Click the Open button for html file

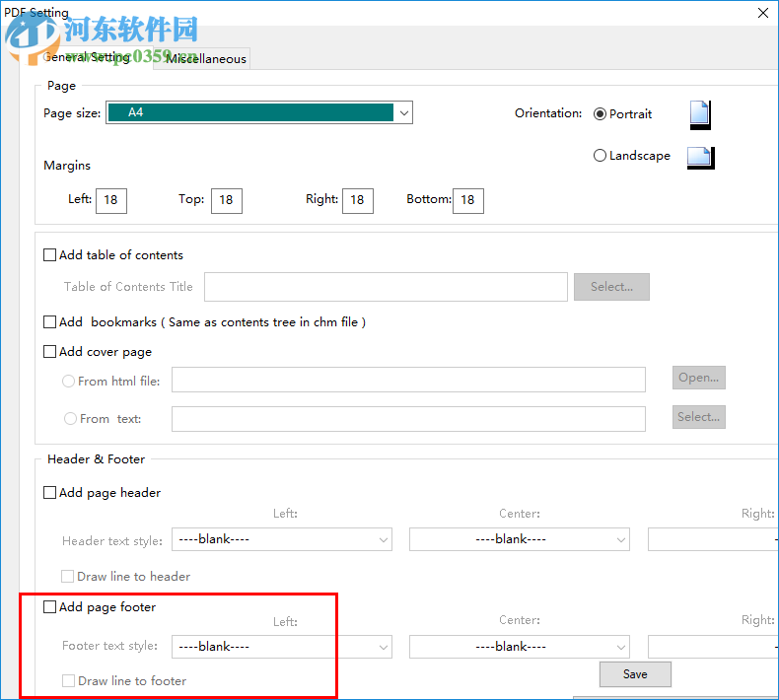698,378
